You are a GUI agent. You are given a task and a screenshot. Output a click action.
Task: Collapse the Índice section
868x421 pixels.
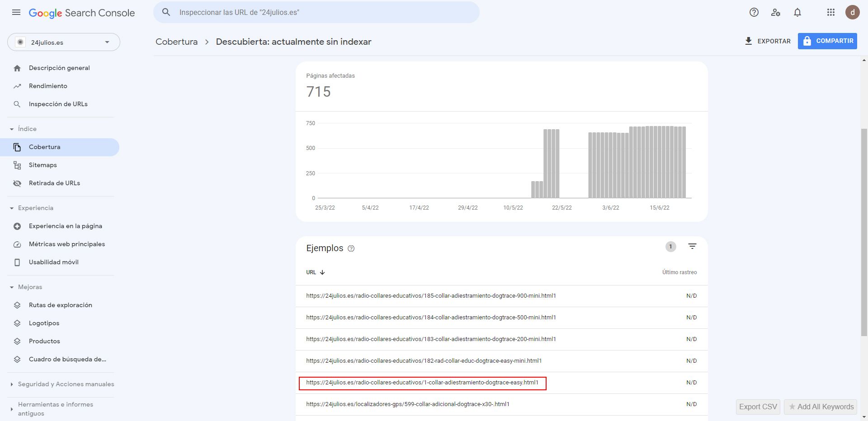point(12,129)
